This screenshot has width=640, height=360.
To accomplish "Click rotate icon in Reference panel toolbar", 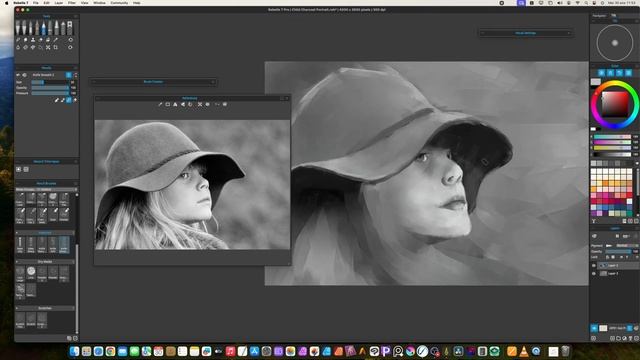I will point(190,104).
